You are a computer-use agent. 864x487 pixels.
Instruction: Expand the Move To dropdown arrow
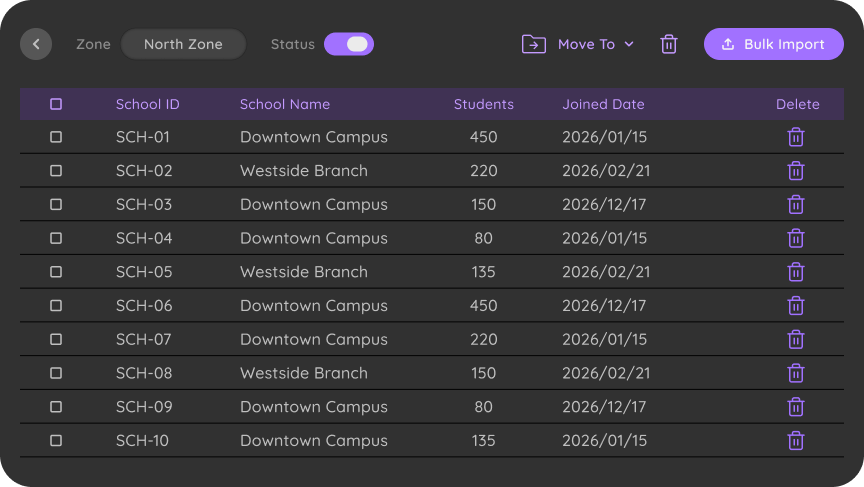point(629,44)
